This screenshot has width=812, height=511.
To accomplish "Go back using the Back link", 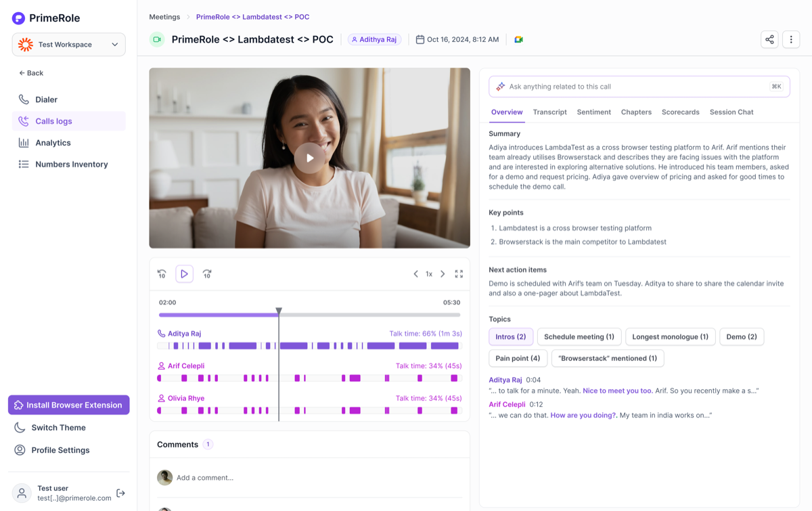I will [x=31, y=73].
